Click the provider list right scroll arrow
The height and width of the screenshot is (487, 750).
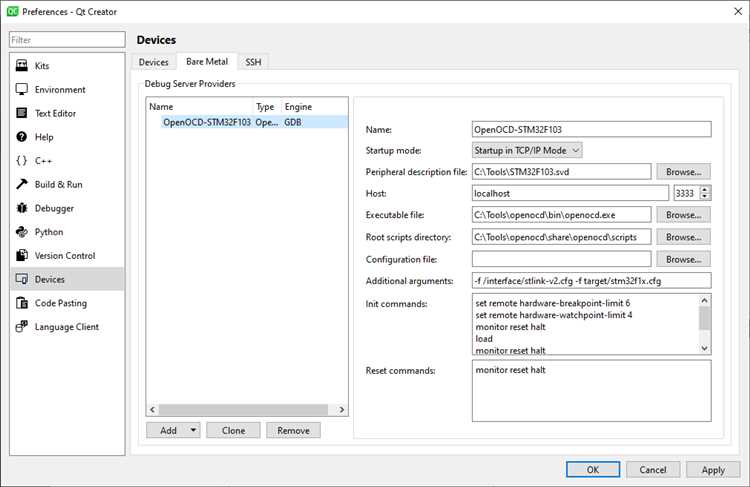[342, 410]
